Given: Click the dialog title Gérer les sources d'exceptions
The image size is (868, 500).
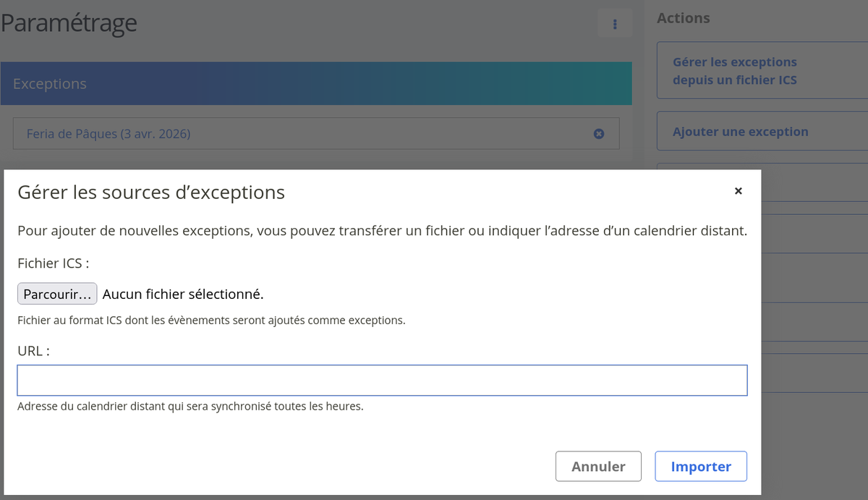Looking at the screenshot, I should tap(151, 192).
